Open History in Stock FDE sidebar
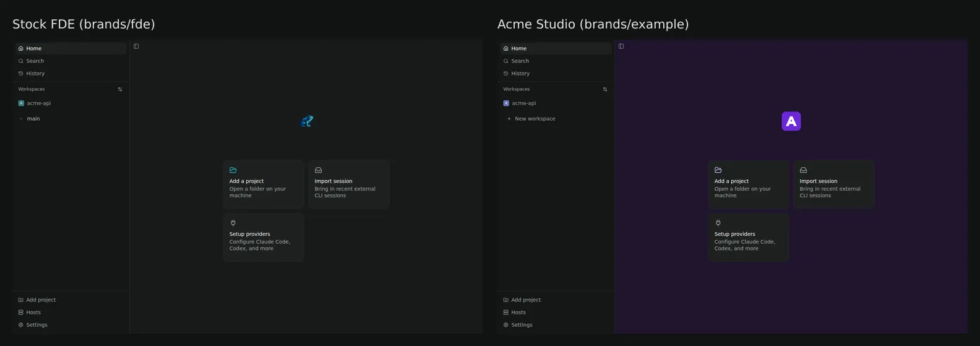This screenshot has width=980, height=346. (71, 73)
